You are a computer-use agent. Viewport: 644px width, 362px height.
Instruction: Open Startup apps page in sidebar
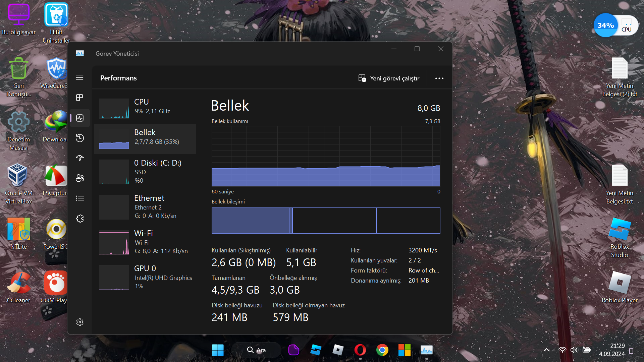(x=80, y=158)
